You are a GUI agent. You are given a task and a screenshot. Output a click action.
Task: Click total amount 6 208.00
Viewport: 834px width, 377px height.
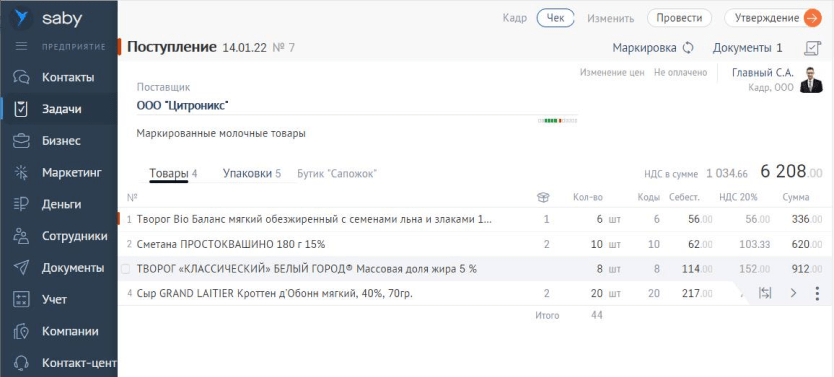(x=791, y=172)
